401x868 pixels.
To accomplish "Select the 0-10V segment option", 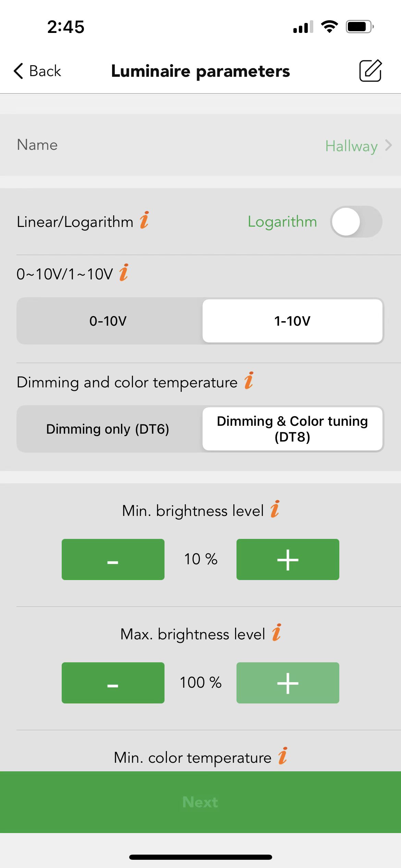I will 109,321.
